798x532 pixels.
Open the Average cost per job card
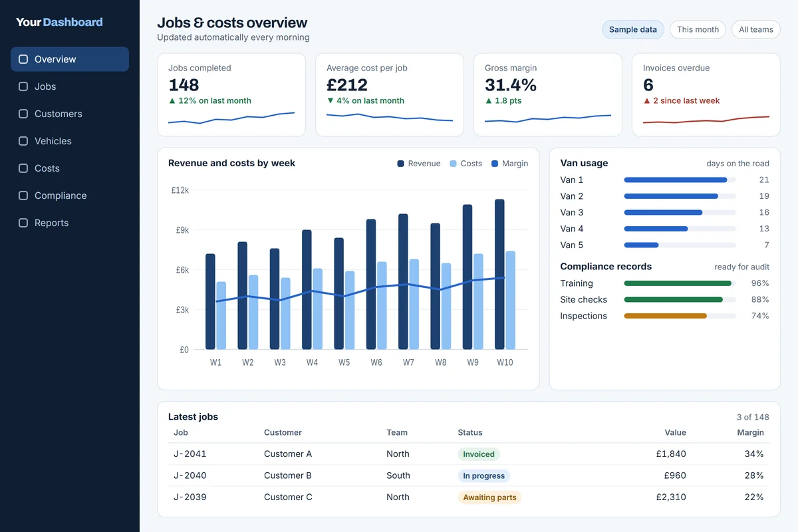390,95
